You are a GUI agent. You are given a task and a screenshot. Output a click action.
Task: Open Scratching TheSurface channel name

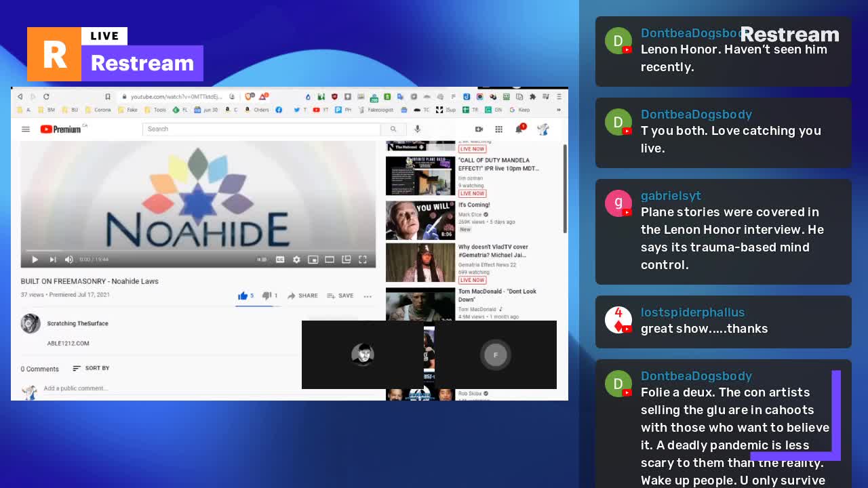tap(77, 323)
